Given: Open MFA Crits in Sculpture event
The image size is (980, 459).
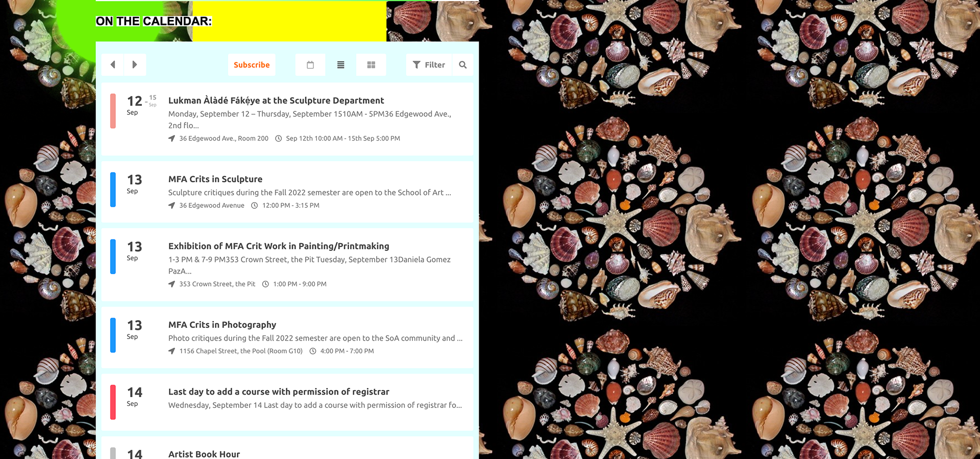Looking at the screenshot, I should click(x=215, y=179).
